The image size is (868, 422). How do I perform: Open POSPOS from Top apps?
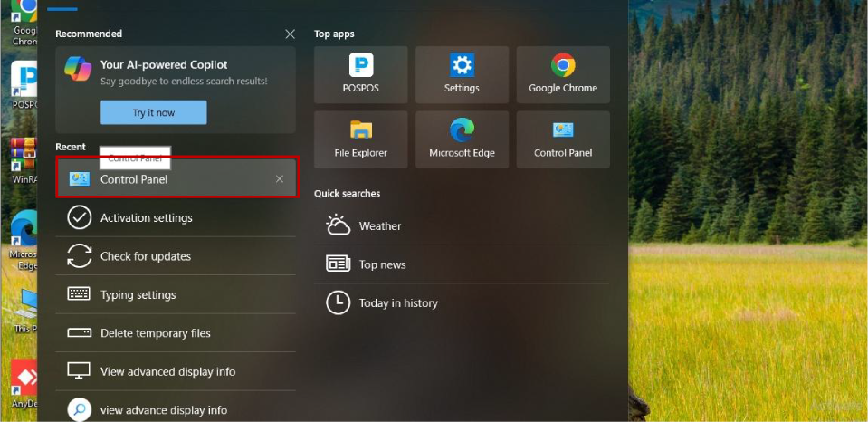tap(360, 74)
